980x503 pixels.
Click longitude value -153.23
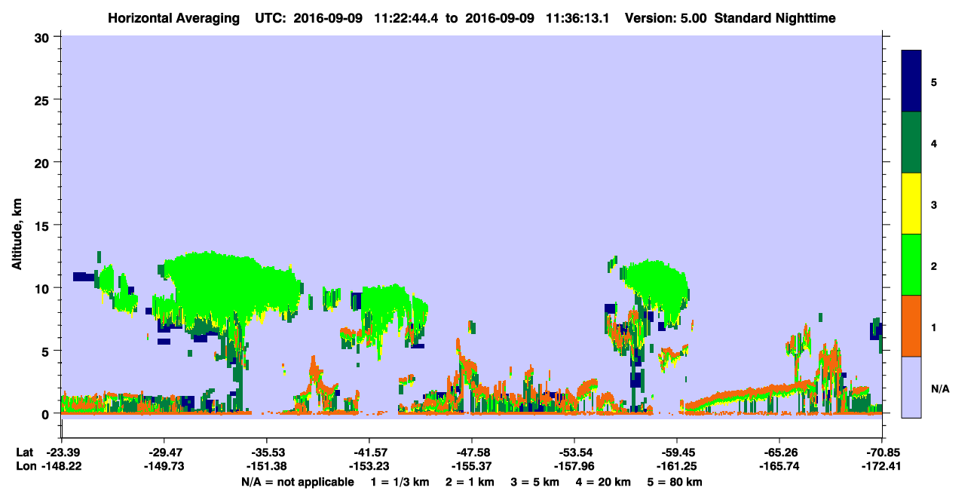pos(369,467)
